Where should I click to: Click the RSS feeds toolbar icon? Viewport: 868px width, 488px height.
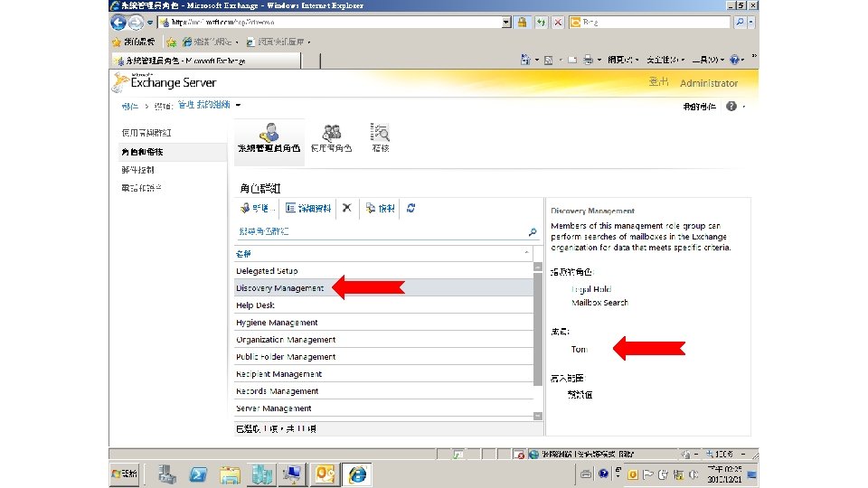coord(548,60)
